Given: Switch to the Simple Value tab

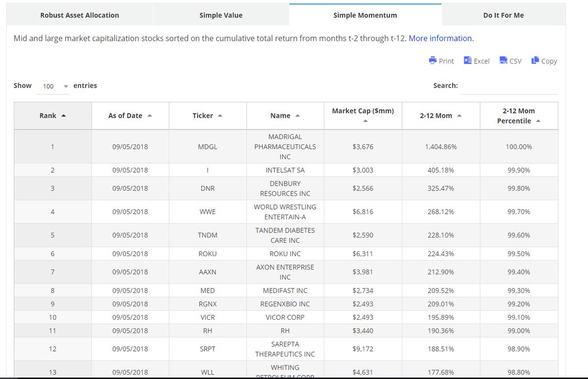Looking at the screenshot, I should [221, 15].
